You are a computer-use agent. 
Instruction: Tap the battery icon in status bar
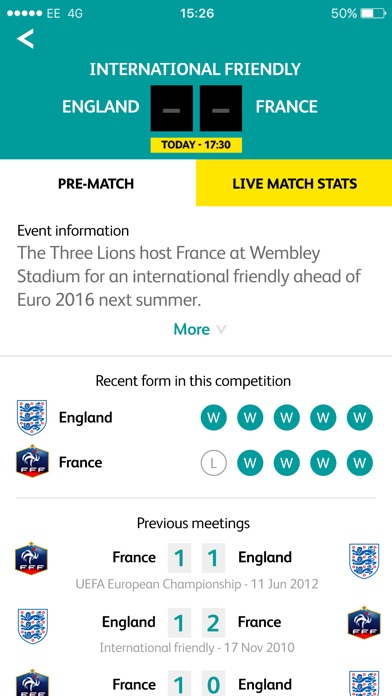pyautogui.click(x=373, y=14)
